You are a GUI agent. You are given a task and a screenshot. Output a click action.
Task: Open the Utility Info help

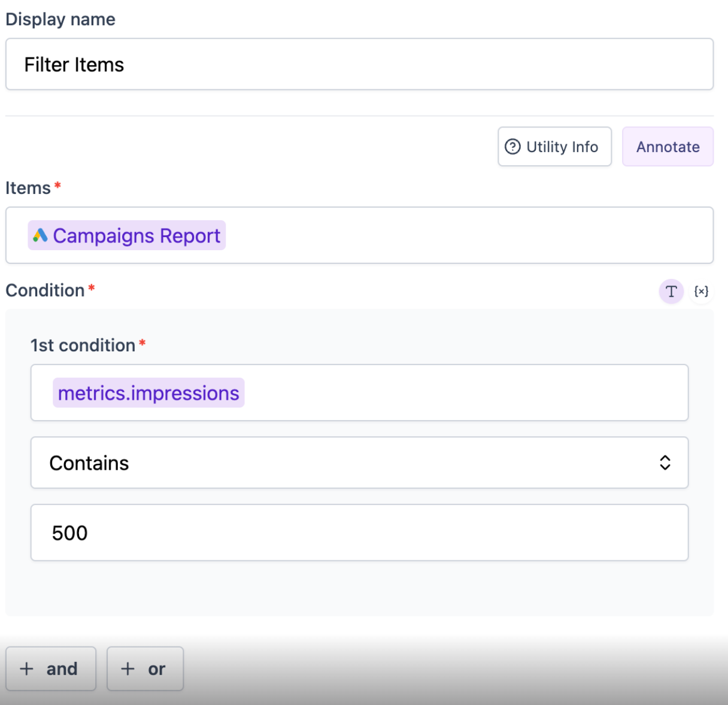(x=554, y=147)
